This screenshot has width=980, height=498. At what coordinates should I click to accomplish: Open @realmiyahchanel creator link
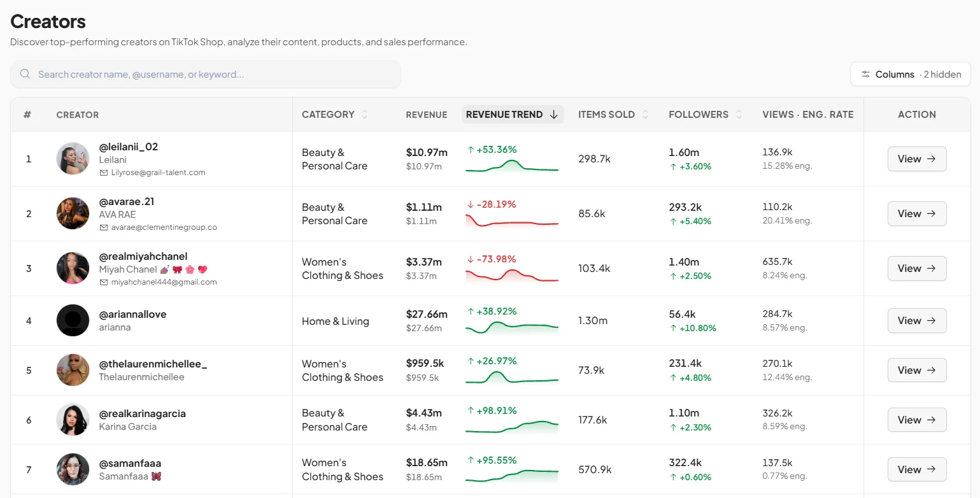143,256
